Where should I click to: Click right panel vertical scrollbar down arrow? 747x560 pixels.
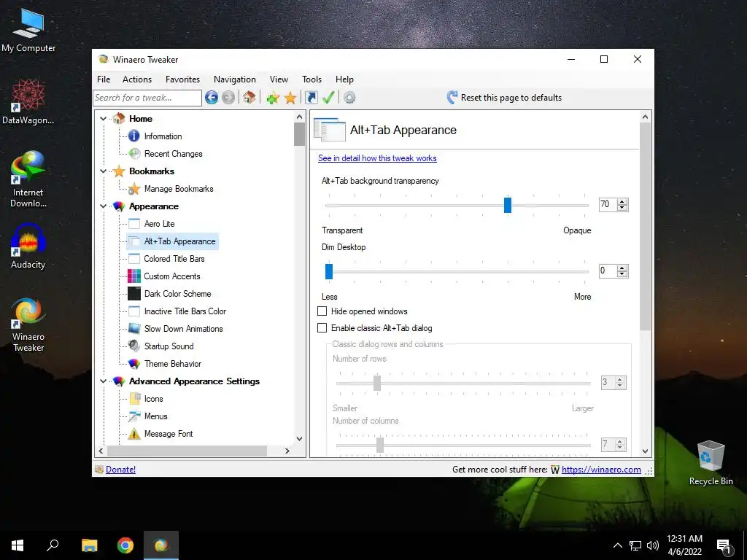tap(645, 451)
